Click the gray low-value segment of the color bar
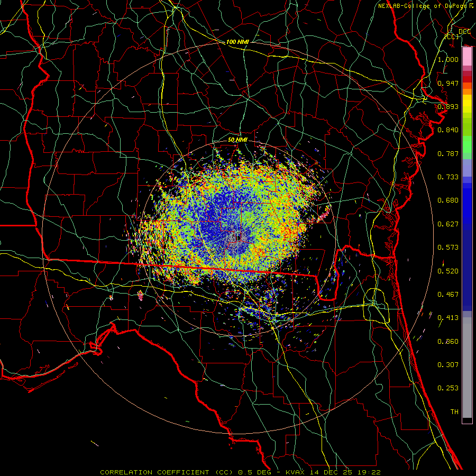Viewport: 476px width, 476px height. coord(467,368)
